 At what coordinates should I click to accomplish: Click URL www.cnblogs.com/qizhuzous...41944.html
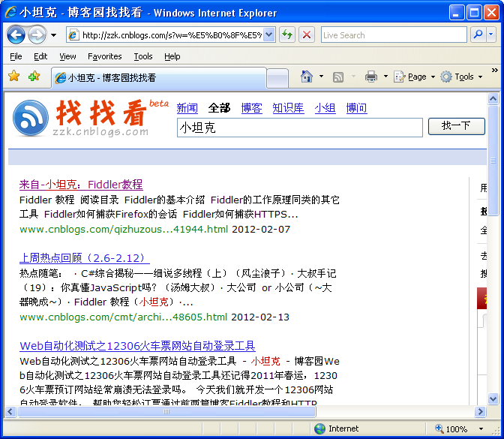pos(124,230)
